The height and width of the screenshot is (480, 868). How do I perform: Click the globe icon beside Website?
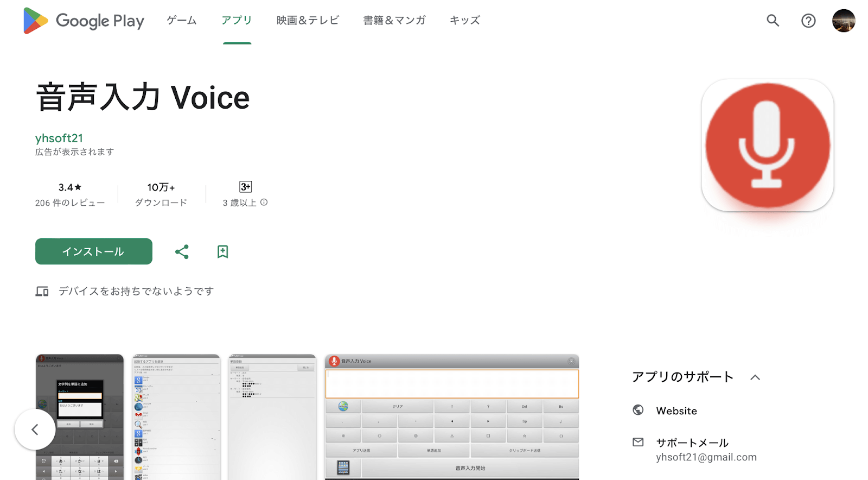pyautogui.click(x=639, y=410)
